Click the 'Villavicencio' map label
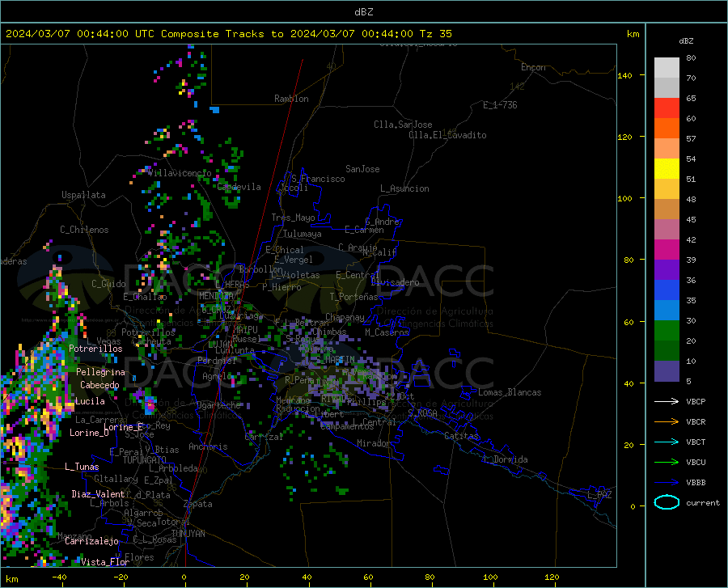The width and height of the screenshot is (728, 588). click(x=180, y=173)
